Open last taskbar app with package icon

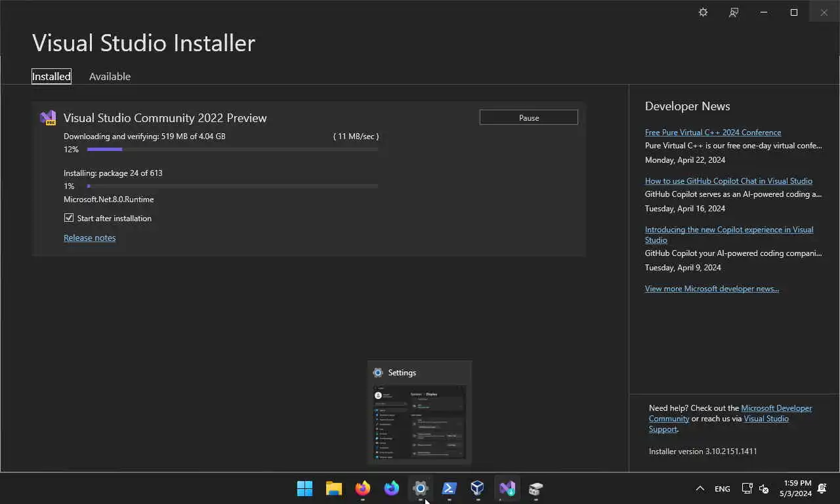click(x=535, y=488)
